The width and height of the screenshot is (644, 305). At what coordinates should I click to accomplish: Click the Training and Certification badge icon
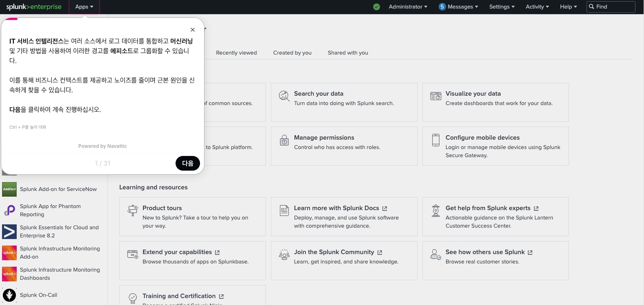pos(133,298)
